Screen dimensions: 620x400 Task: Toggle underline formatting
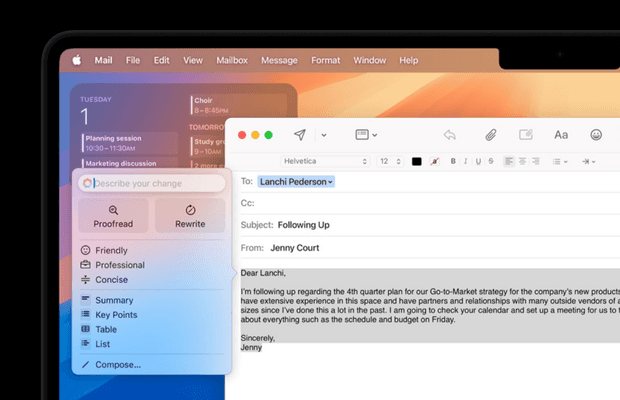[x=478, y=161]
